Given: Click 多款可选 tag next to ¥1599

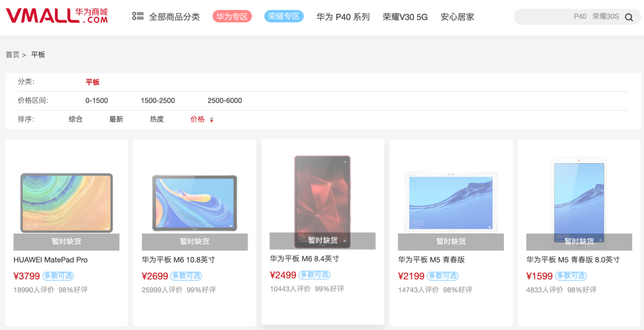Looking at the screenshot, I should [x=571, y=276].
